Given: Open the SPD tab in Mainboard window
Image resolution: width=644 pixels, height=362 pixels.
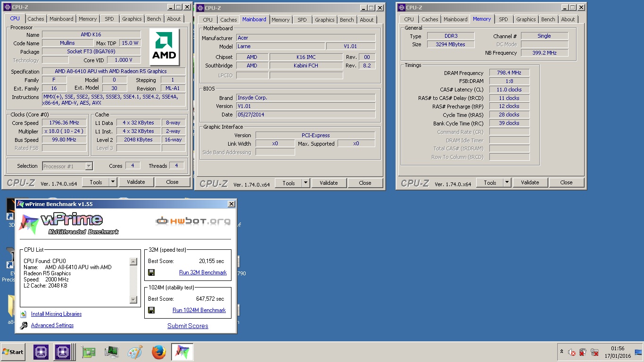Looking at the screenshot, I should 302,20.
